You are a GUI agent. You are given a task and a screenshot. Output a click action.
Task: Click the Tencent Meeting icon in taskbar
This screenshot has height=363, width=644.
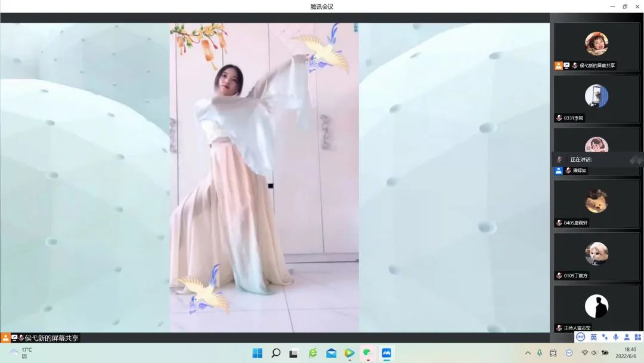tap(386, 353)
